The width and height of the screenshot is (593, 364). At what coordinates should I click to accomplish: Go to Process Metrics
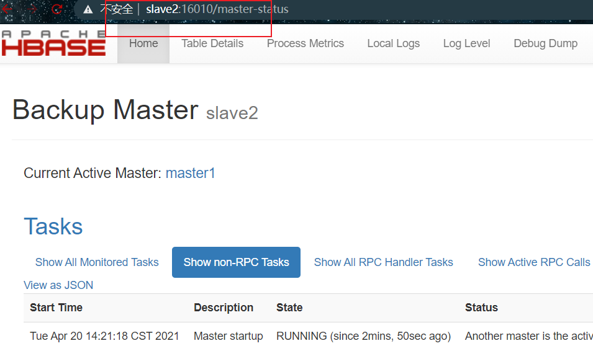(306, 43)
